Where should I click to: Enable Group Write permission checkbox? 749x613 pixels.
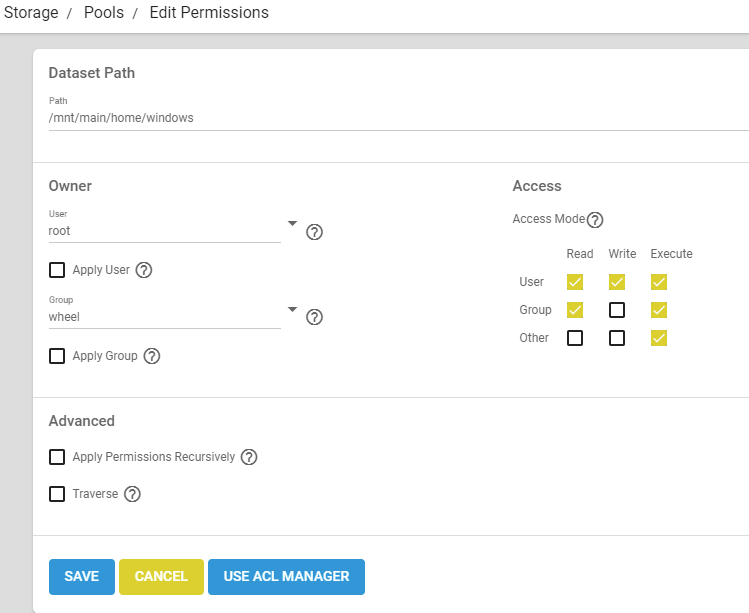[x=617, y=310]
